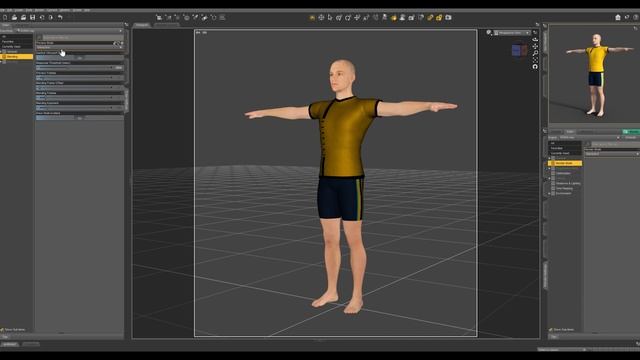Screen dimensions: 640x360
Task: Expand the General group in left pane
Action: click(1, 52)
